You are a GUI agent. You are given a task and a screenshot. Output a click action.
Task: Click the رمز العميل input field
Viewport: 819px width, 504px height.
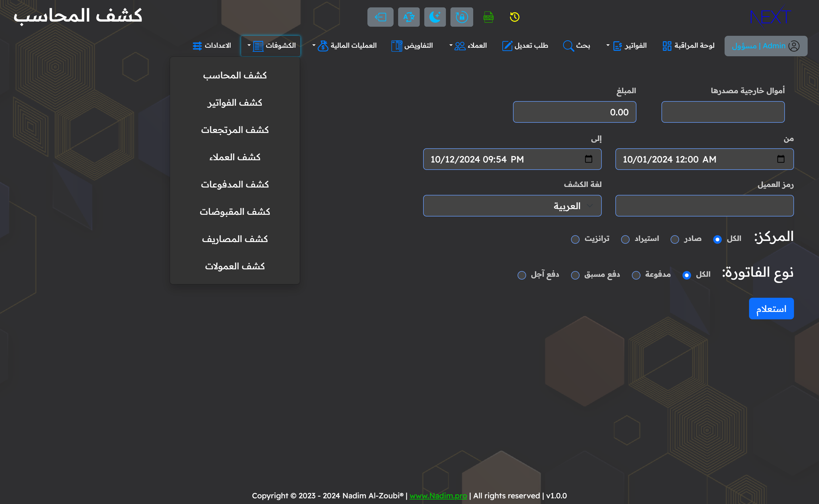(x=704, y=206)
